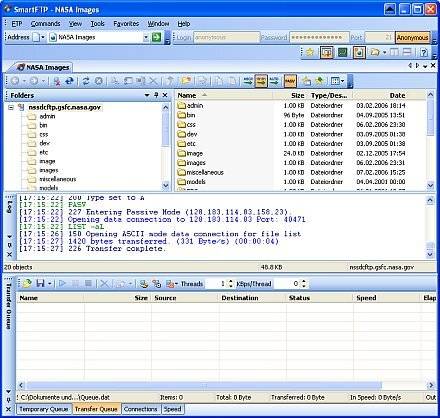Click the Remove item X icon in queue toolbar
Screen dimensions: 440x418
(104, 284)
